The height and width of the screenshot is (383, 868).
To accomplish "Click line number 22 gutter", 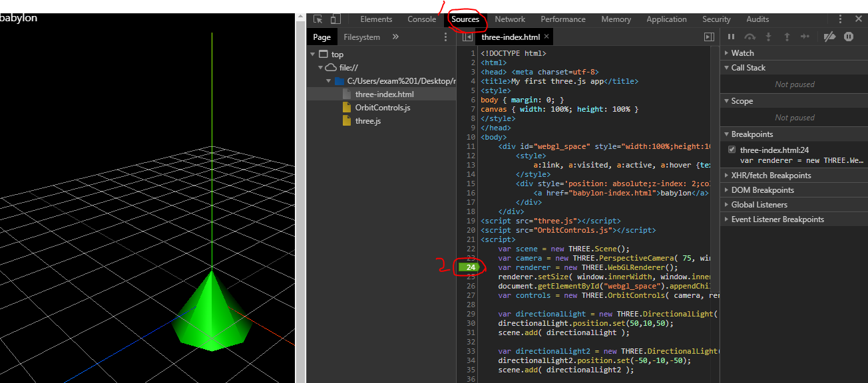I will coord(471,249).
